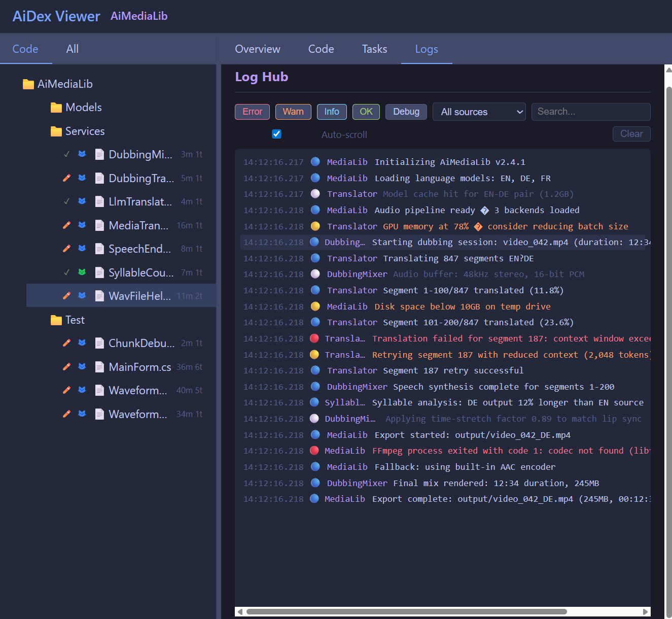Toggle the Debug log filter

[x=406, y=112]
